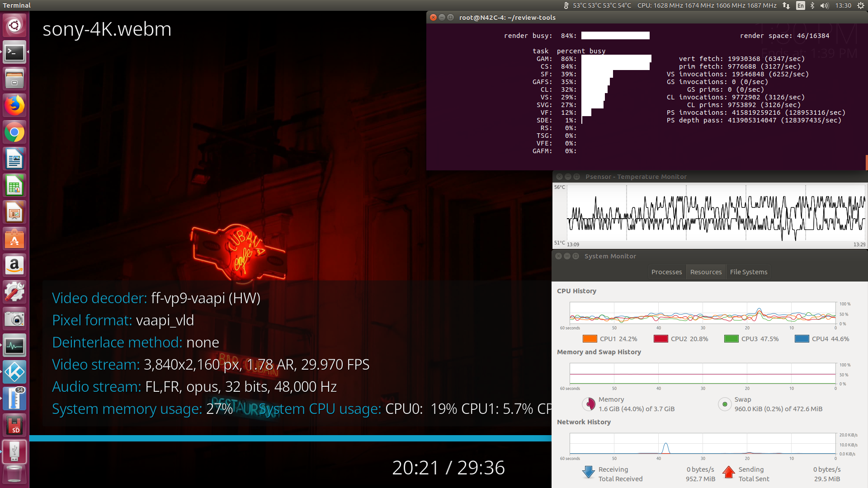Switch to the File Systems tab

(749, 272)
